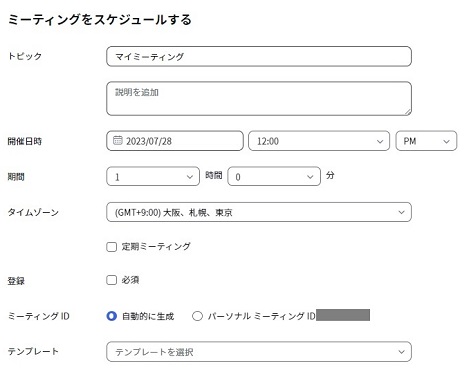Click the 説明を追加 description text area
Image resolution: width=469 pixels, height=372 pixels.
coord(259,99)
